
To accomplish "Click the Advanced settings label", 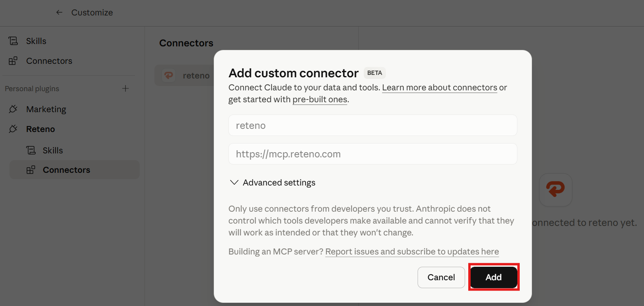I will pyautogui.click(x=279, y=182).
